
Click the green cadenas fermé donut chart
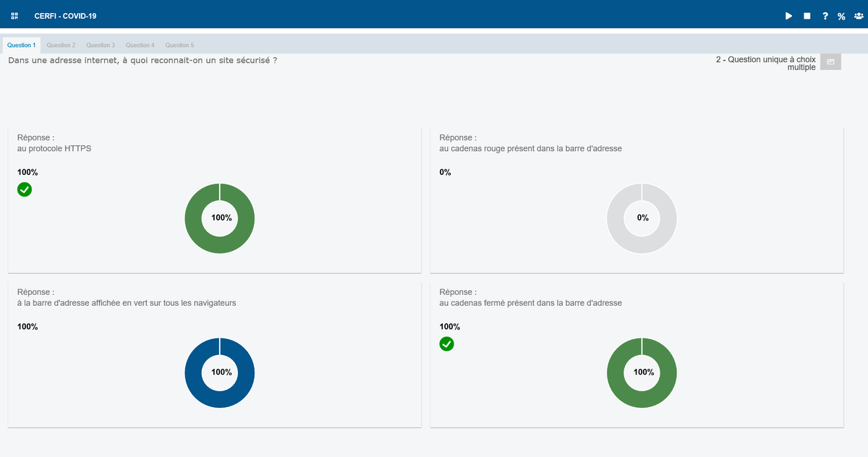click(642, 372)
